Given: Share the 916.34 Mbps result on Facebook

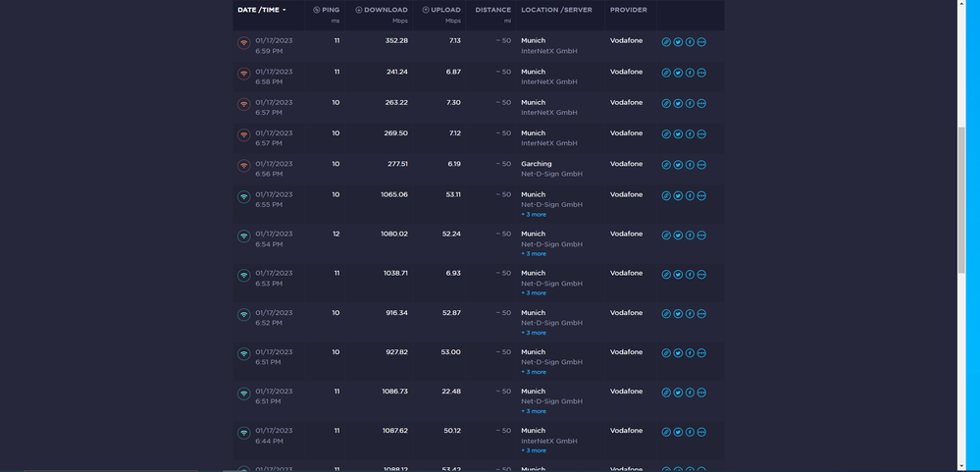Looking at the screenshot, I should click(x=690, y=314).
